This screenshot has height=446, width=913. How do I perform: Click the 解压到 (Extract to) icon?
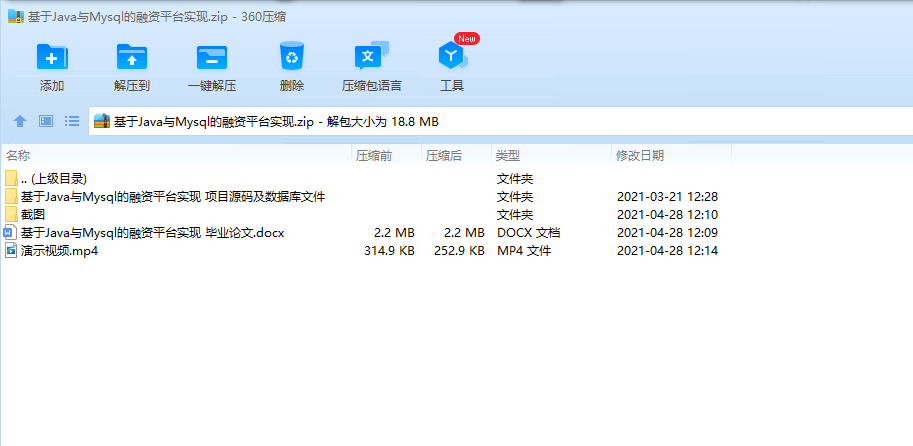tap(132, 57)
